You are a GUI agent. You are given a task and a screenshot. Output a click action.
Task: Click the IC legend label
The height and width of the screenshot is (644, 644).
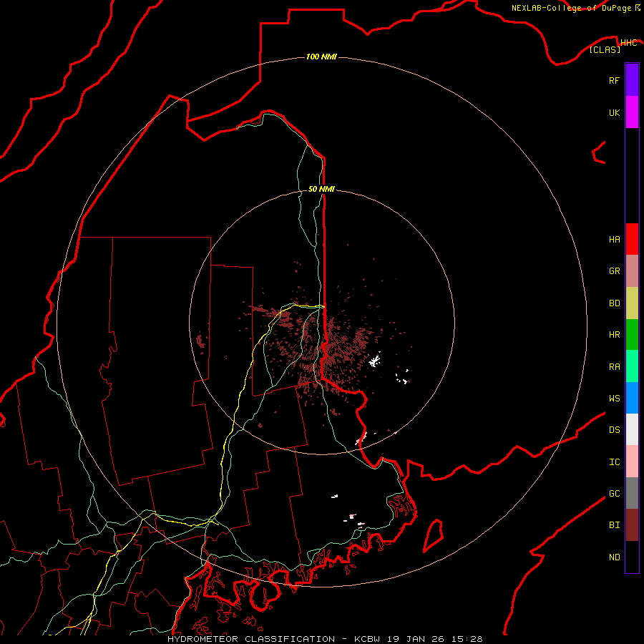(614, 462)
